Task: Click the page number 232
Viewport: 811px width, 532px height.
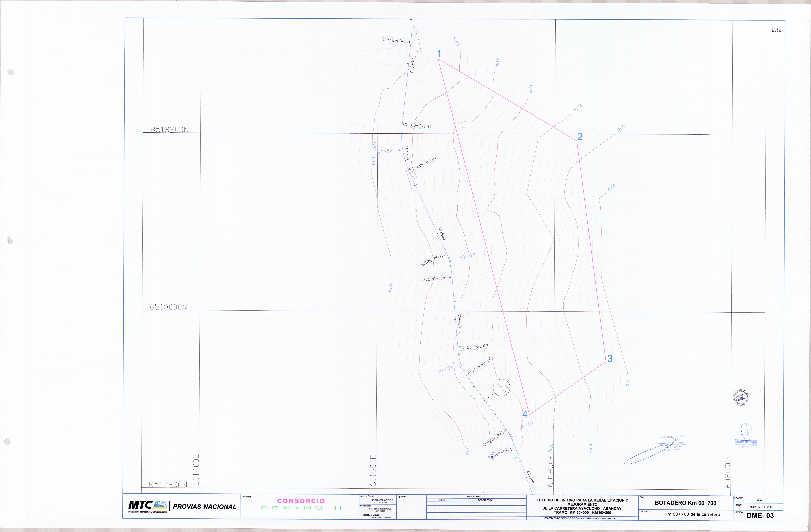Action: pyautogui.click(x=777, y=30)
